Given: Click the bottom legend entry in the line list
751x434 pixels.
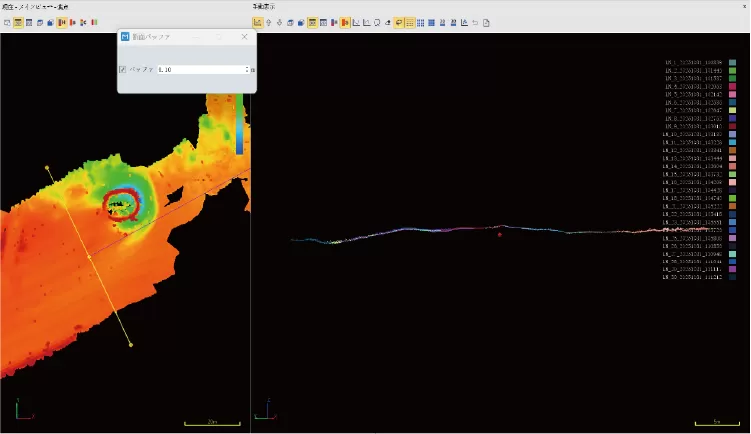Looking at the screenshot, I should click(693, 277).
